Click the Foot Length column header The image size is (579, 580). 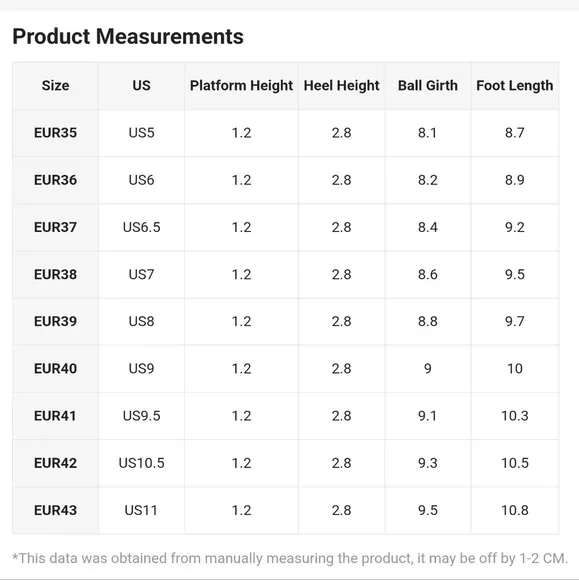click(x=515, y=85)
